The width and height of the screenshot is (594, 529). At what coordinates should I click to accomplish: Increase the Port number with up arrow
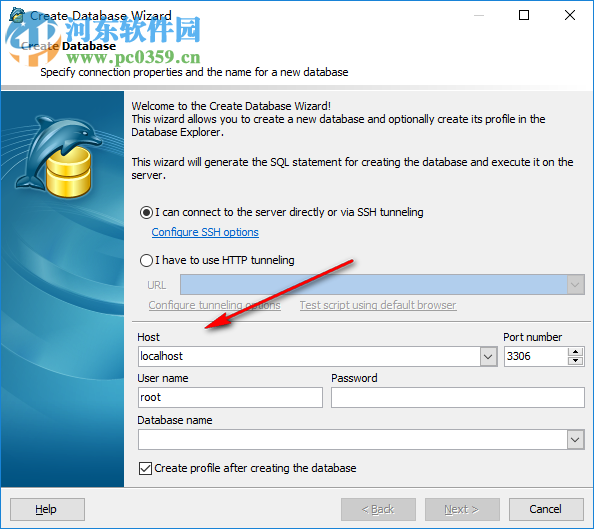tap(575, 352)
